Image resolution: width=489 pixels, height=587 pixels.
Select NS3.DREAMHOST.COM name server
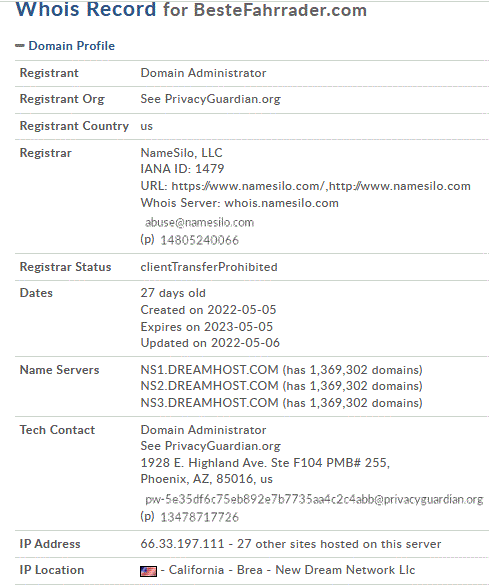[209, 403]
